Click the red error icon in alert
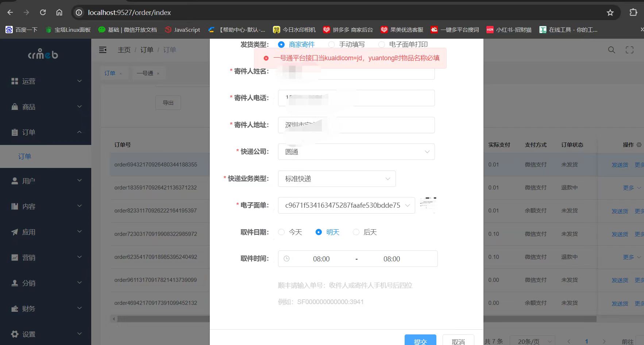The height and width of the screenshot is (345, 644). tap(266, 58)
